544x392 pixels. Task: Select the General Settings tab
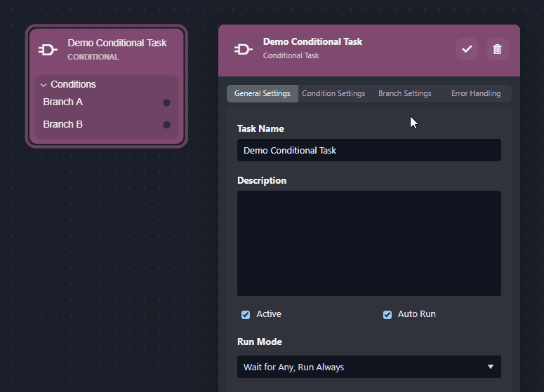click(262, 93)
